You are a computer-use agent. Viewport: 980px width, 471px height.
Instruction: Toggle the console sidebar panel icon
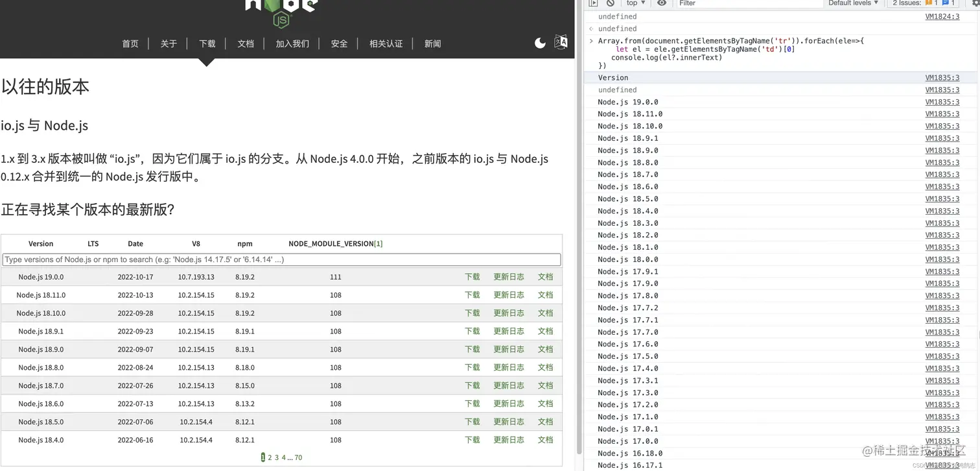[593, 3]
